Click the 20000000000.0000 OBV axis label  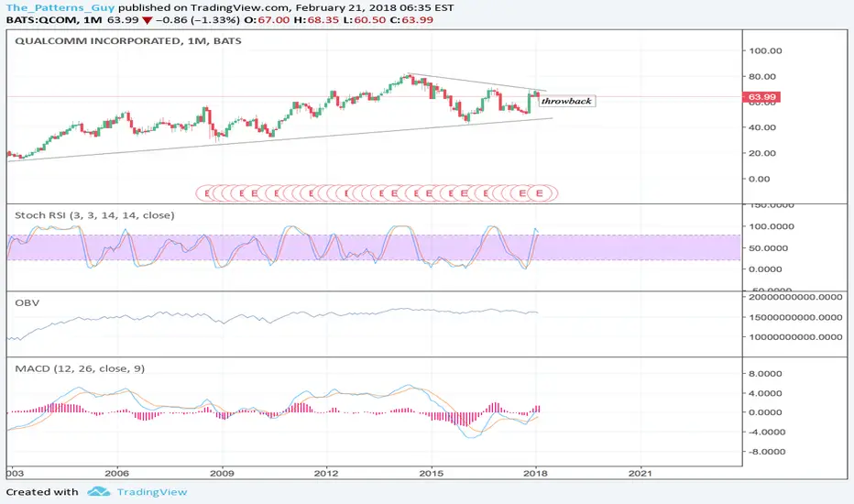pos(795,298)
